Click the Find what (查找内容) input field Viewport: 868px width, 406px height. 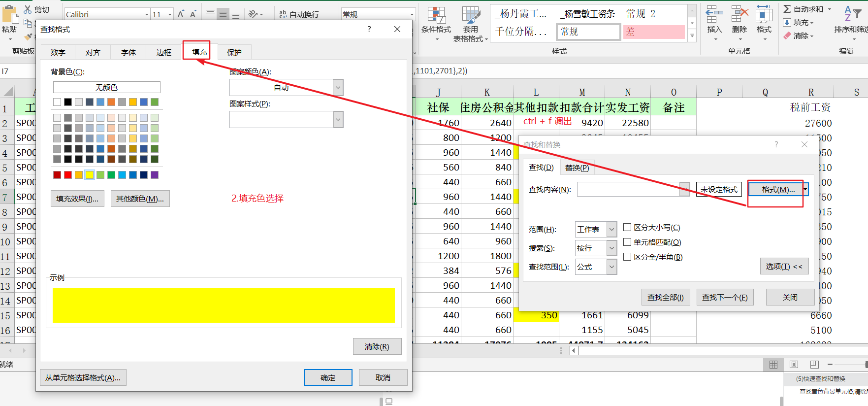point(628,189)
